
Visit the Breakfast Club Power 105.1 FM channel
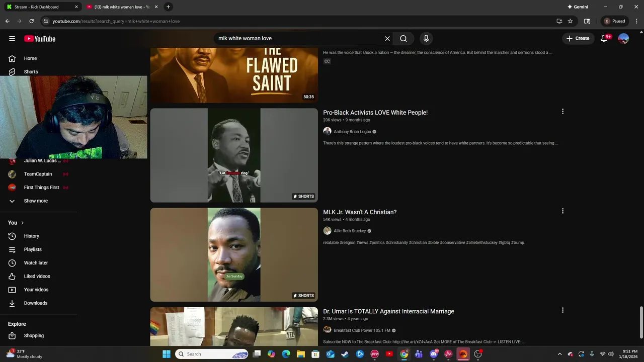(362, 330)
